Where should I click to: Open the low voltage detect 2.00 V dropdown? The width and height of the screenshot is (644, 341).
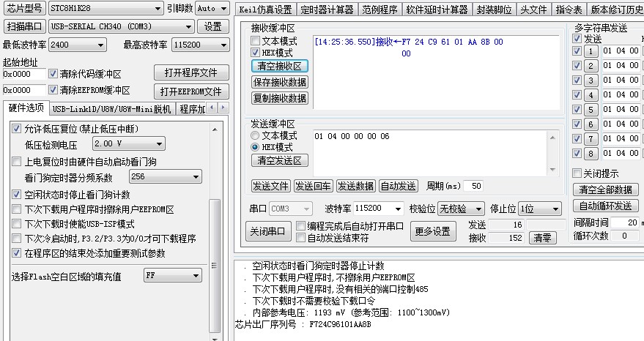click(x=129, y=143)
